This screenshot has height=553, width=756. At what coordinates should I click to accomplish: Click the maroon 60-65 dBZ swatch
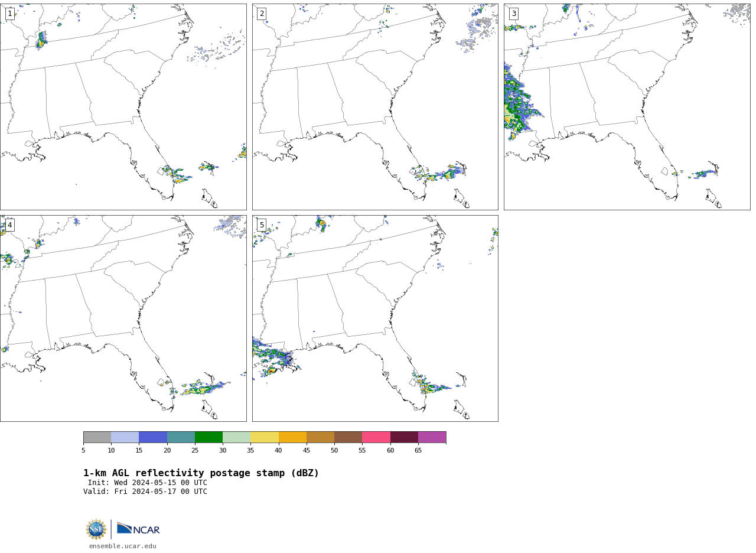pyautogui.click(x=404, y=437)
